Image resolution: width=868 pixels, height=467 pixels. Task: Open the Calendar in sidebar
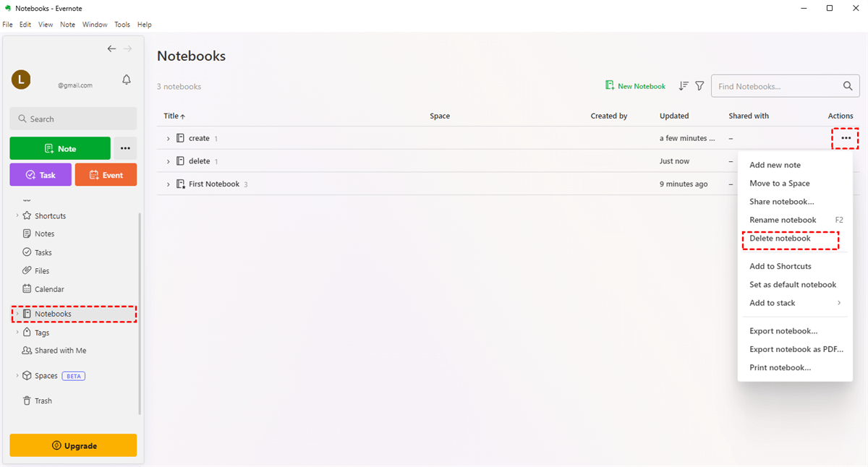tap(48, 289)
